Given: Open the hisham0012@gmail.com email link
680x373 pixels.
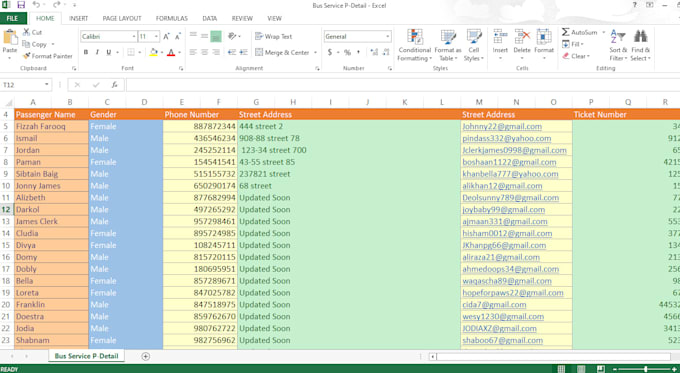Looking at the screenshot, I should pyautogui.click(x=507, y=233).
